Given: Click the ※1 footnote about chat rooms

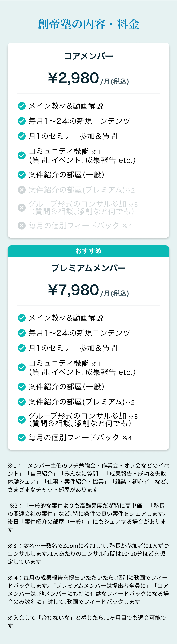Looking at the screenshot, I should coord(88,477).
